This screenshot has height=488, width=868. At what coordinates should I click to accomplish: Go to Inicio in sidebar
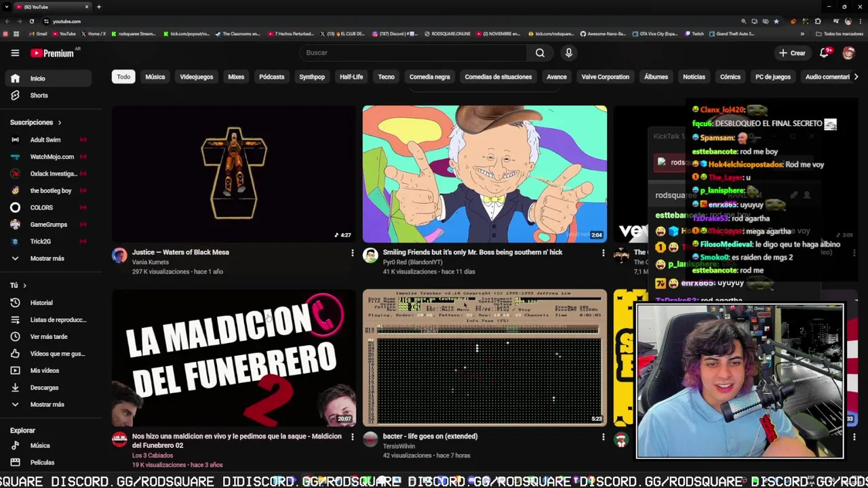47,78
